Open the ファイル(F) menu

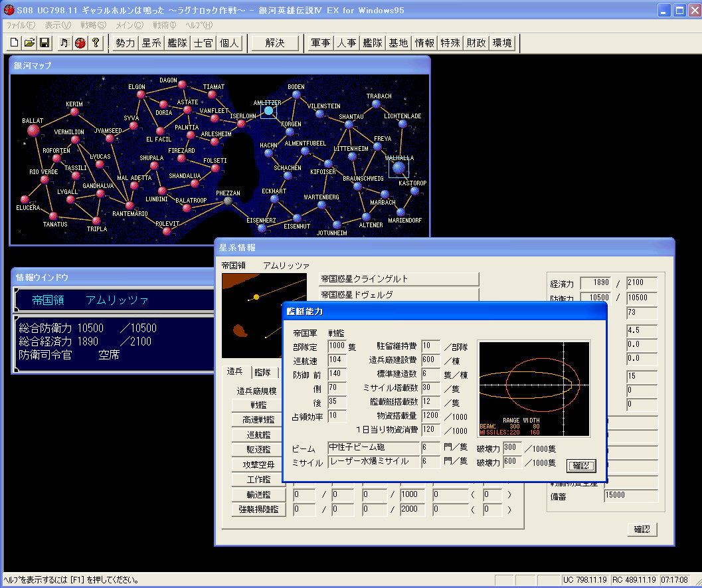(21, 25)
